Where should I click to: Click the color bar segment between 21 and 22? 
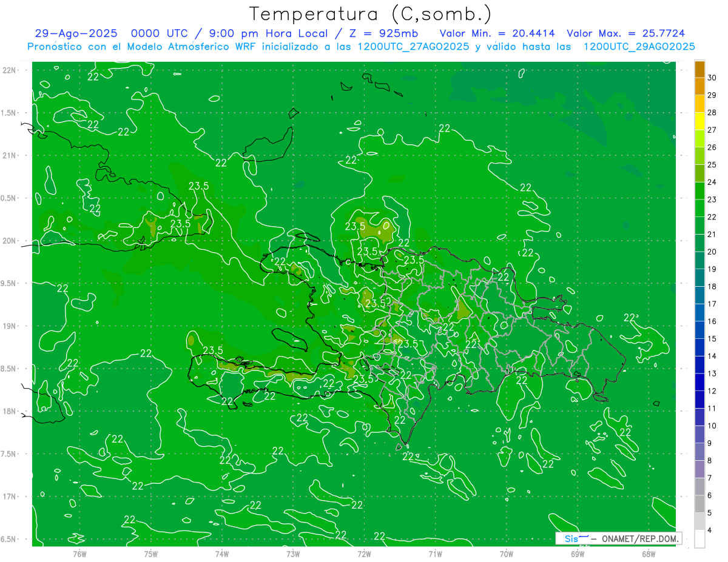[x=699, y=226]
